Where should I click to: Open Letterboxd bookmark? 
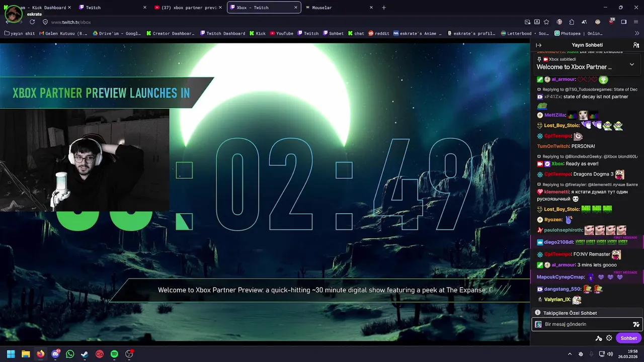(x=525, y=33)
